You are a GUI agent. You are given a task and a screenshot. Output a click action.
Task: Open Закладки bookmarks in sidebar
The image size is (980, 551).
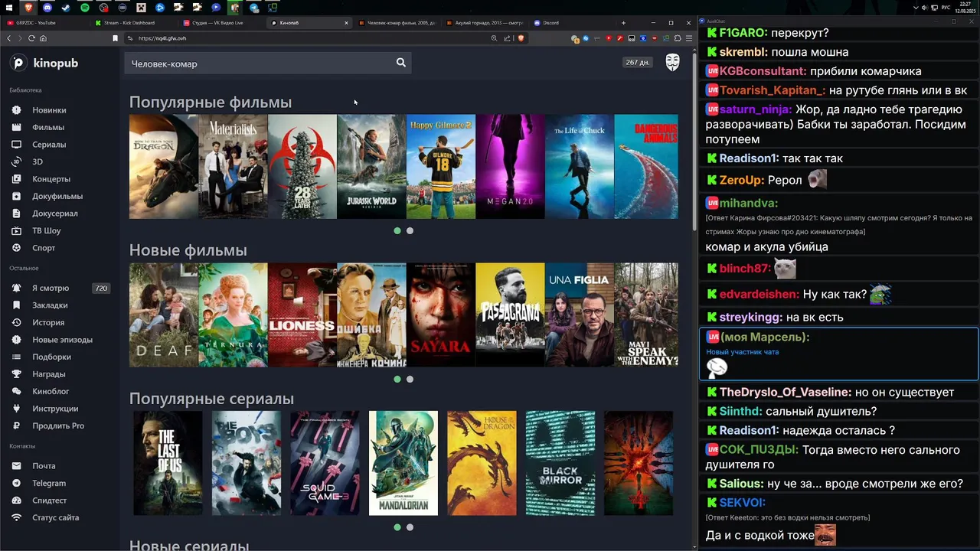pyautogui.click(x=50, y=305)
